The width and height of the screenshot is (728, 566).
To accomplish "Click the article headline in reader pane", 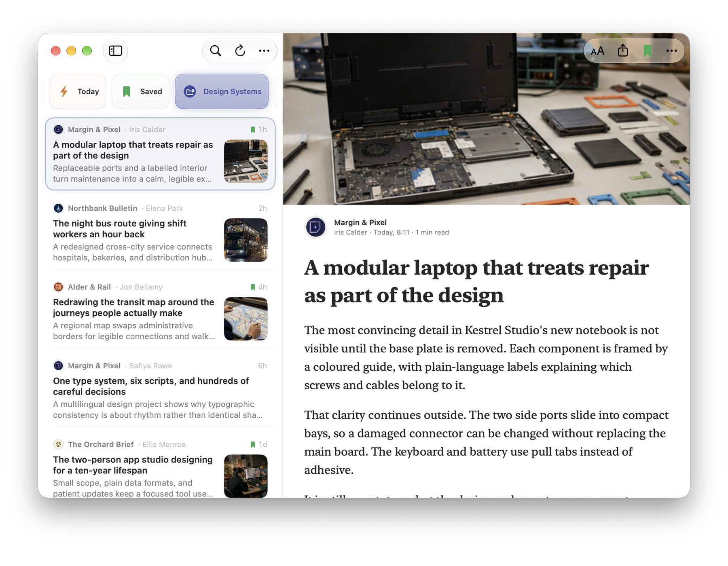I will (476, 281).
